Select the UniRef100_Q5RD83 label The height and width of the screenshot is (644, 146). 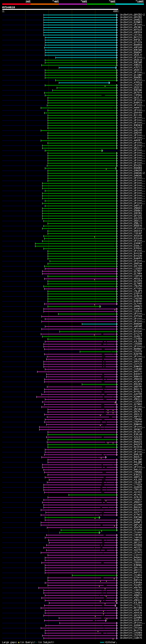coord(131,208)
